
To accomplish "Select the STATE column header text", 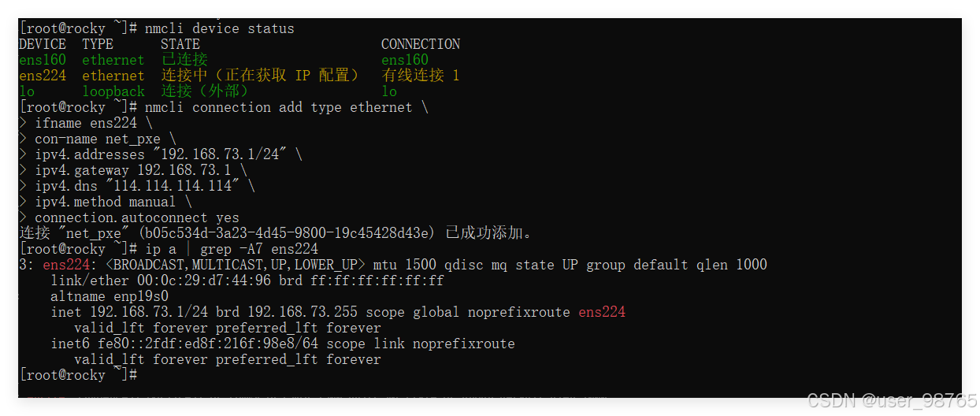I will tap(180, 44).
